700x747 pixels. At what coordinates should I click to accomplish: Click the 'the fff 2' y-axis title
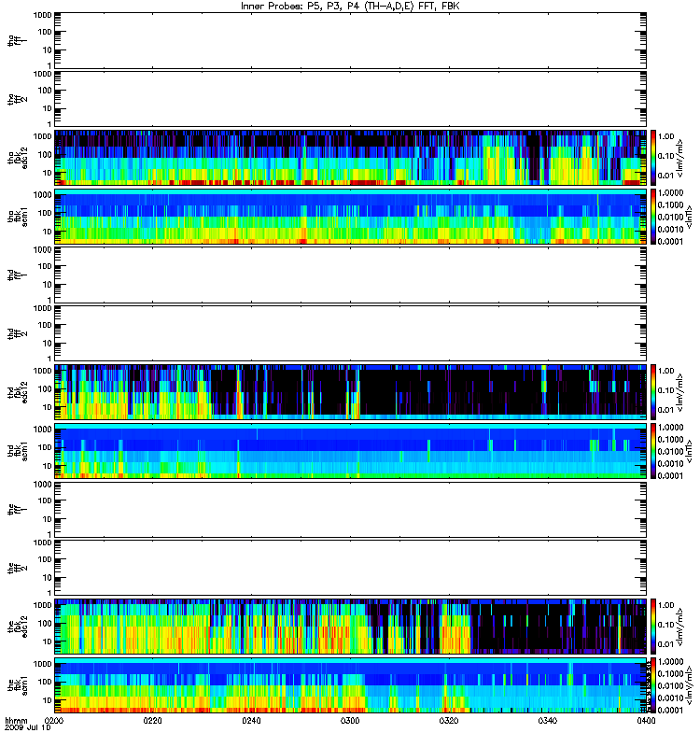18,568
